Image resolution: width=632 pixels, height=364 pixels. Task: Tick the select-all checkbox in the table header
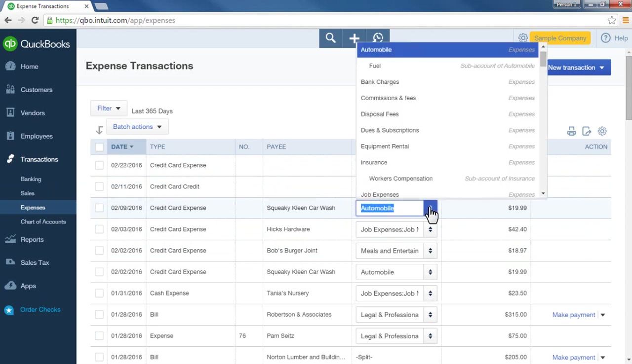pos(99,147)
